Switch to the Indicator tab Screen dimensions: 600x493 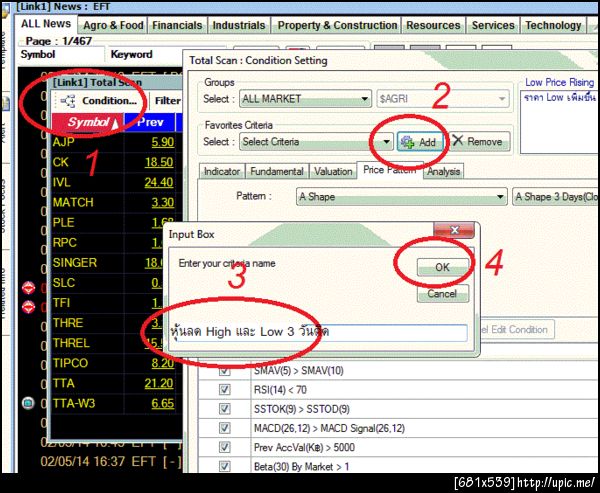tap(222, 171)
